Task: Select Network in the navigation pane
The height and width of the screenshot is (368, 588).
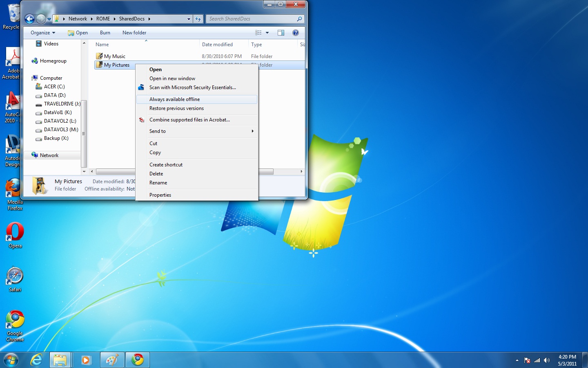Action: [45, 155]
